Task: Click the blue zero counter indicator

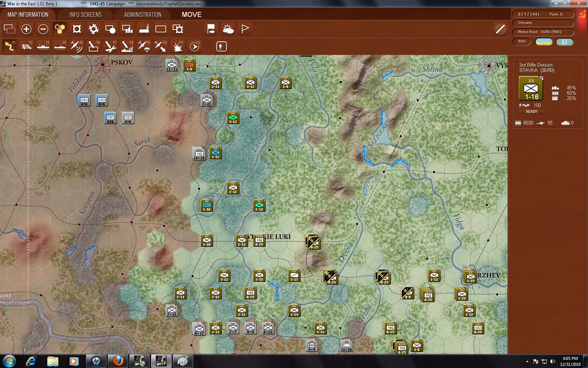Action: click(565, 42)
